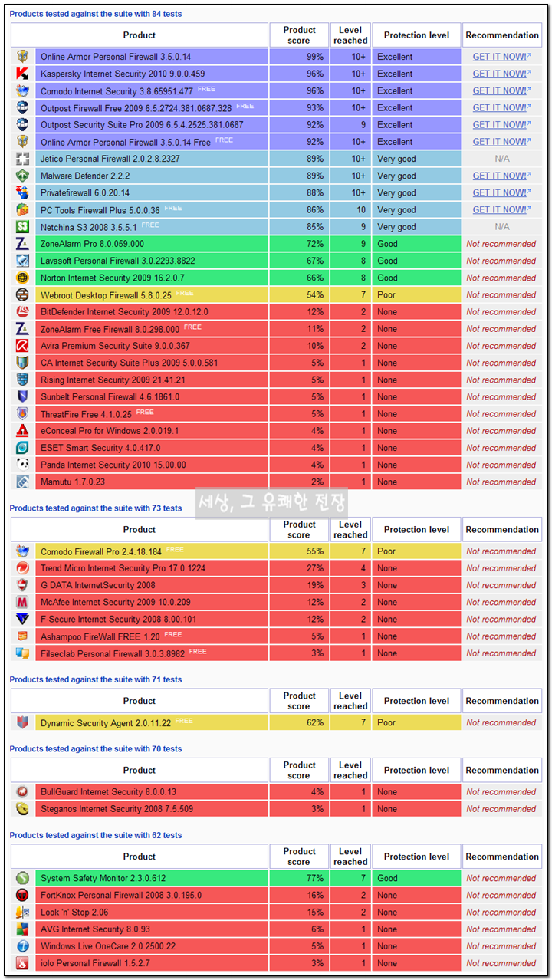Click GET IT NOW for Privatefirewall
552x980 pixels.
(502, 192)
